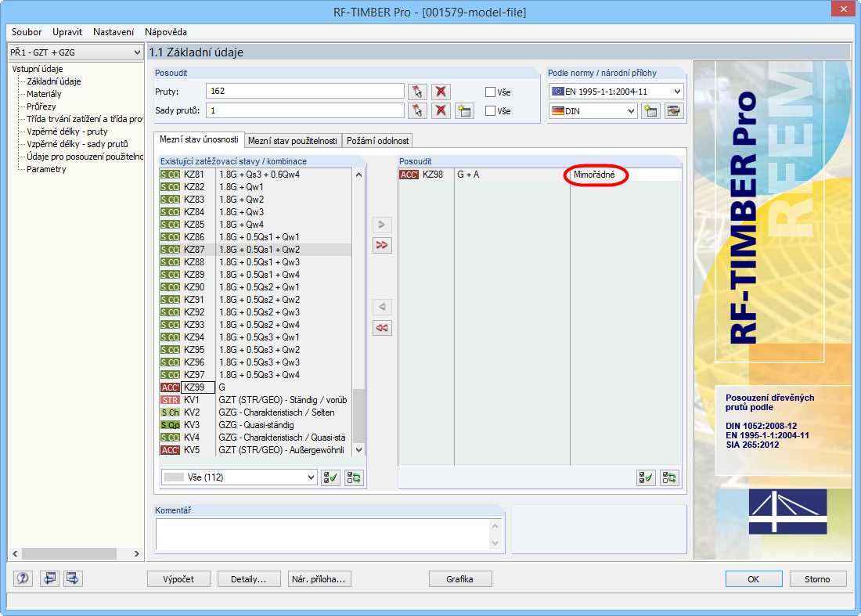The width and height of the screenshot is (861, 616).
Task: Move KZ87 to Posoudit with single arrow
Action: pos(381,225)
